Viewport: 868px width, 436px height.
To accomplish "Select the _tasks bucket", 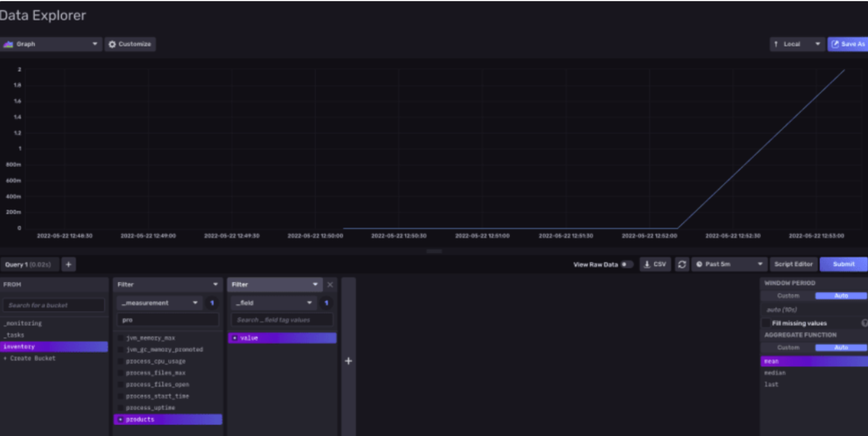I will (x=54, y=335).
